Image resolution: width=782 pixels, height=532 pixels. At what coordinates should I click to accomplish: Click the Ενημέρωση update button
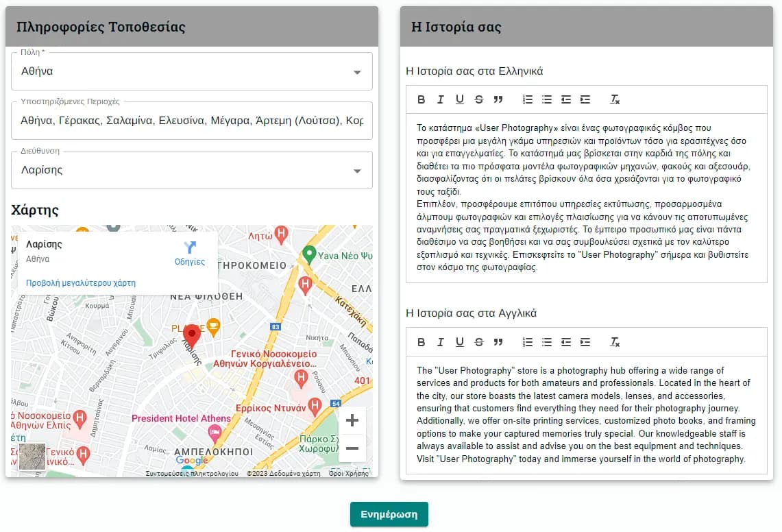[389, 514]
